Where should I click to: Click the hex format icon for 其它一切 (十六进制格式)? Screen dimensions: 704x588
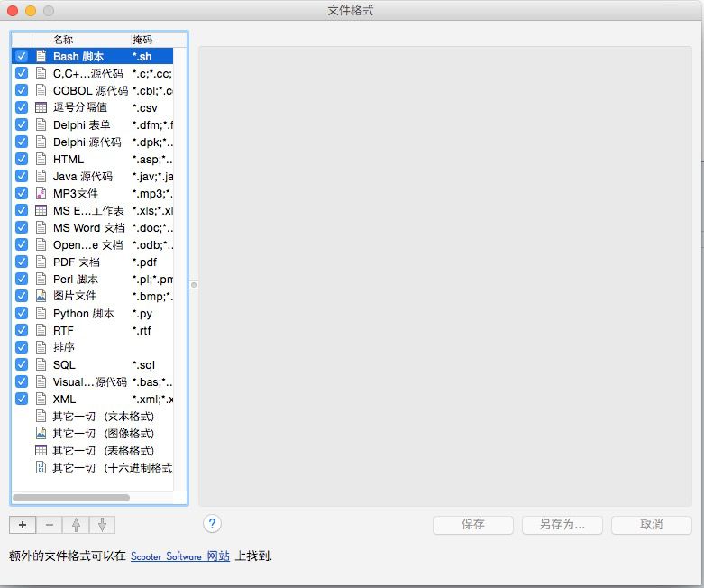[41, 467]
